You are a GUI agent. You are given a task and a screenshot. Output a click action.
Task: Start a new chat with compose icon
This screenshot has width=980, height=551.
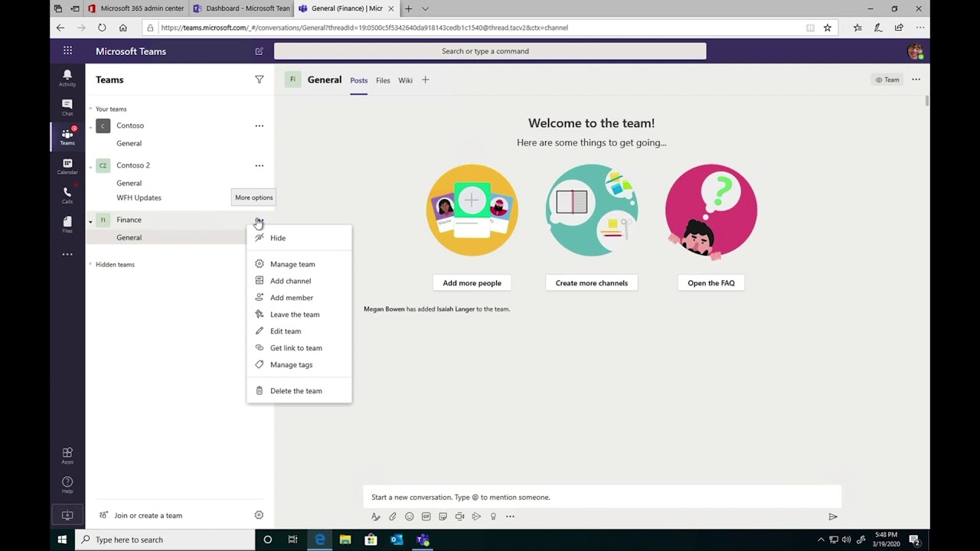coord(259,51)
